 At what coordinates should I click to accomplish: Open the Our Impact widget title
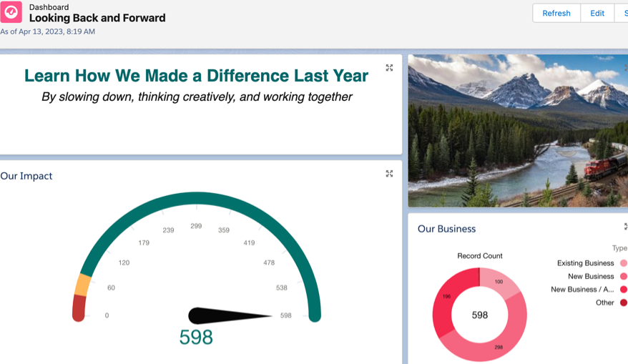click(26, 176)
